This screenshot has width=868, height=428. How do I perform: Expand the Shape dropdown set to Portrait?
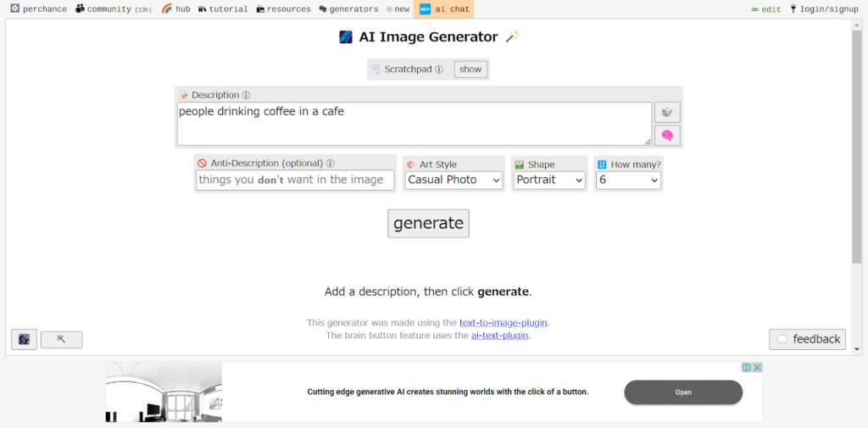click(549, 180)
